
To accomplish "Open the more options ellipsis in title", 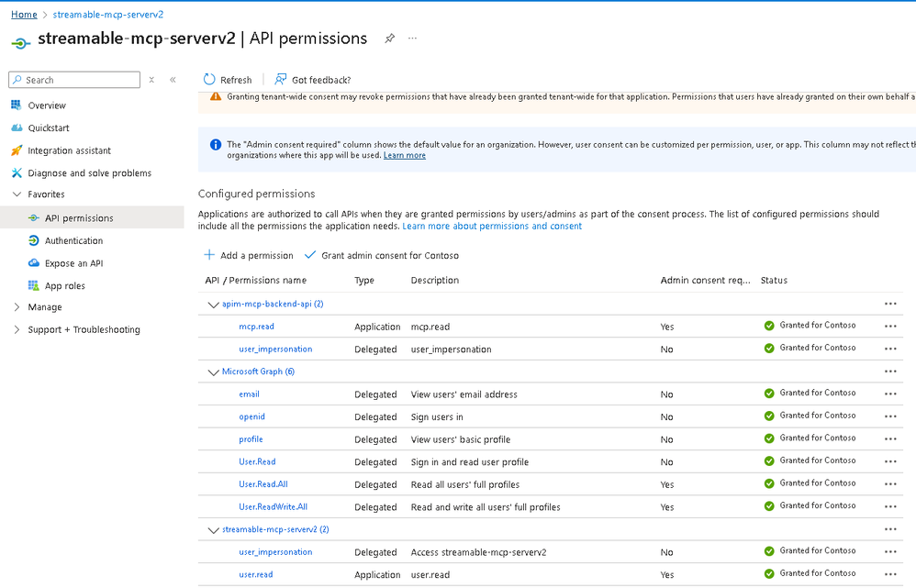I will tap(412, 39).
